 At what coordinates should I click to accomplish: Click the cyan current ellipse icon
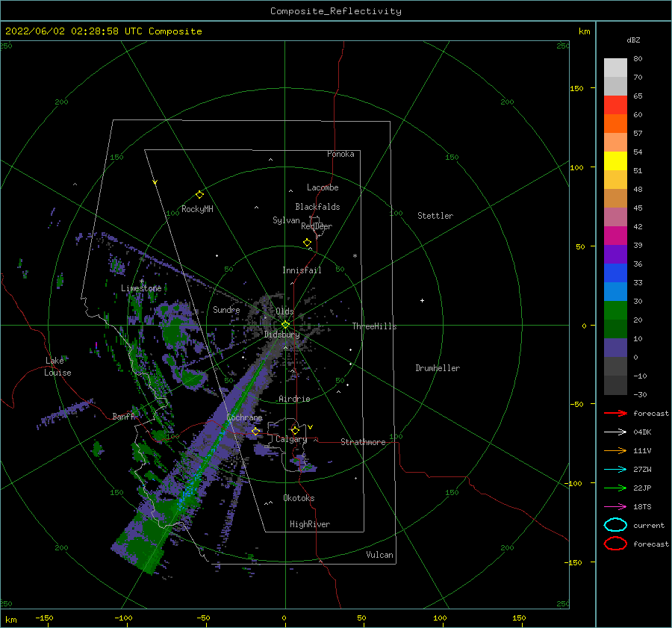[x=615, y=525]
